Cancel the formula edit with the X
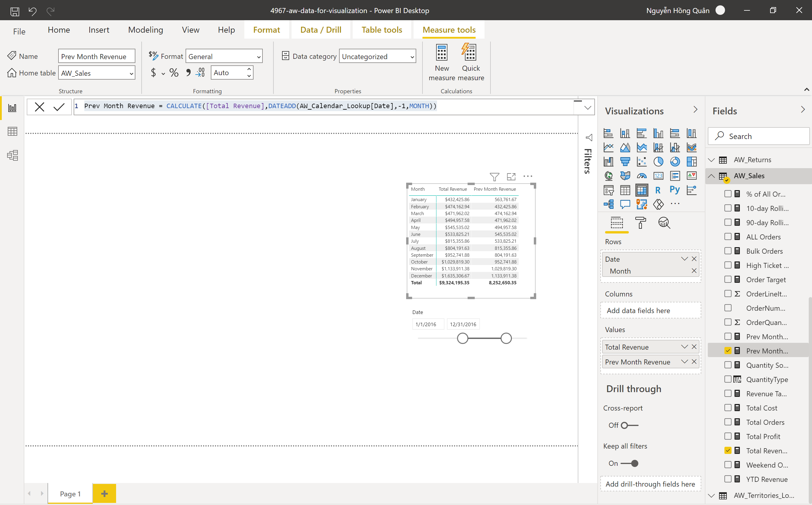 pos(39,107)
